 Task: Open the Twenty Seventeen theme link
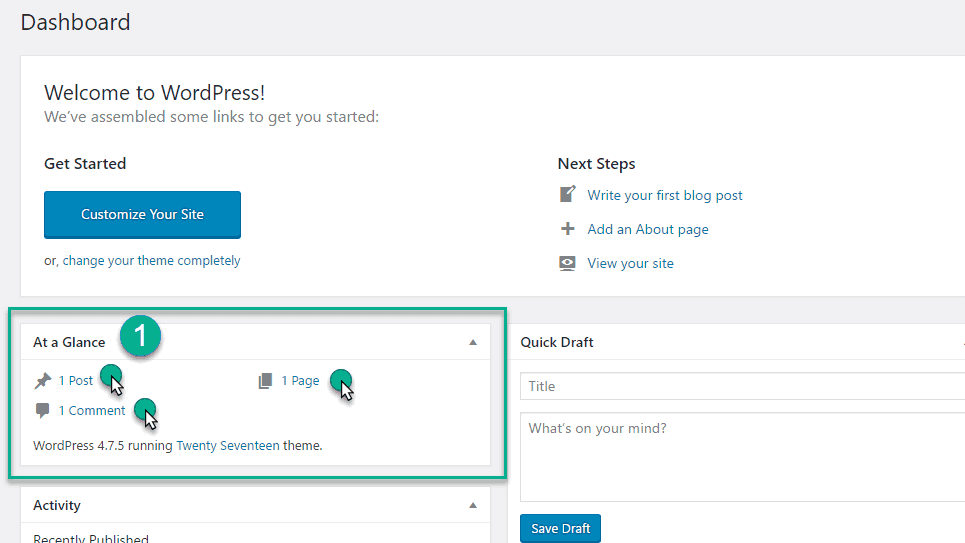(228, 445)
